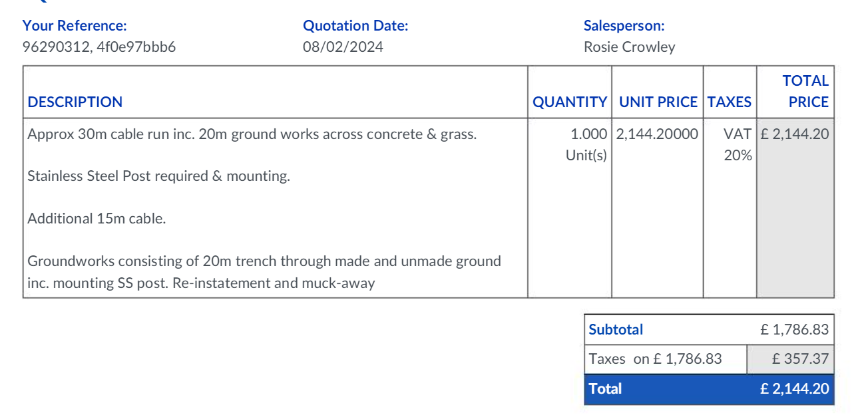Click the DESCRIPTION column header

75,102
